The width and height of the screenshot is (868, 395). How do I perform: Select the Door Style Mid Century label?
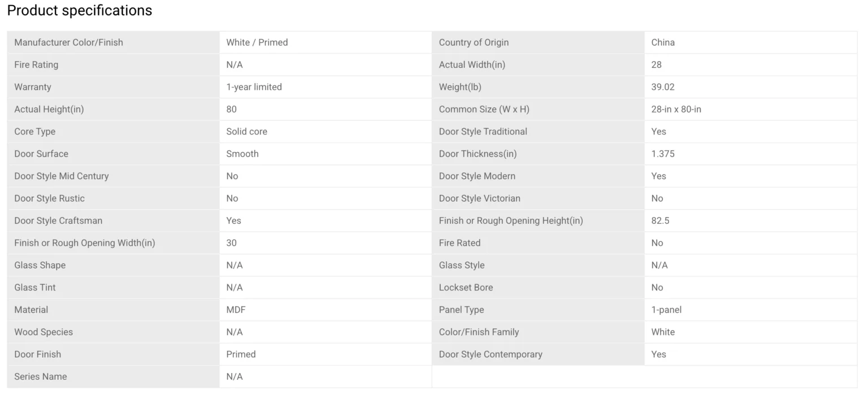pos(62,176)
